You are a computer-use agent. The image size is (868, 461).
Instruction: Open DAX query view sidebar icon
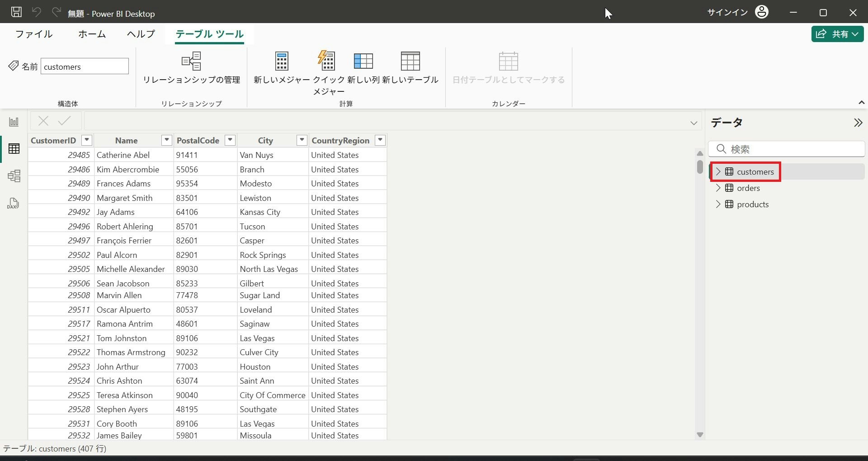13,203
